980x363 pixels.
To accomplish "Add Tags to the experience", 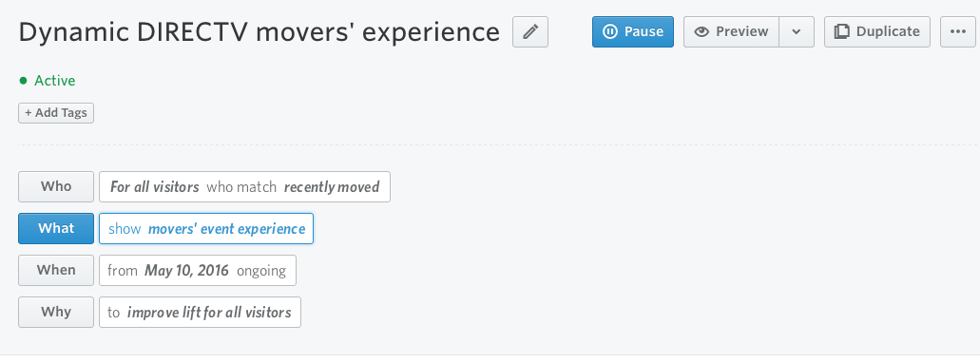I will (x=56, y=113).
